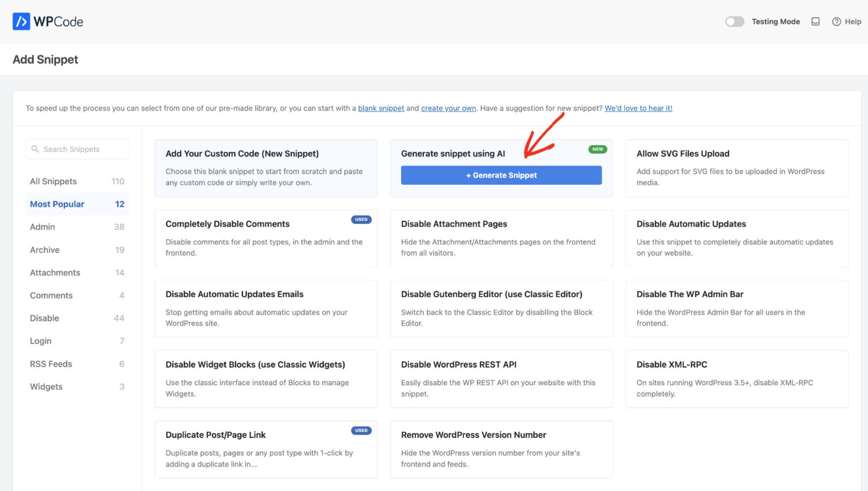Choose Add Your Custom Code card
This screenshot has width=868, height=491.
(x=266, y=168)
